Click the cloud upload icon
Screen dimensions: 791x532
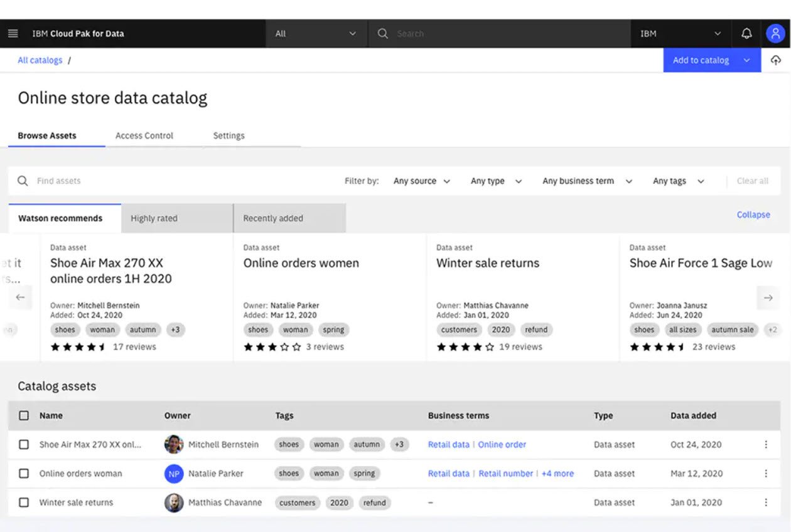(776, 60)
